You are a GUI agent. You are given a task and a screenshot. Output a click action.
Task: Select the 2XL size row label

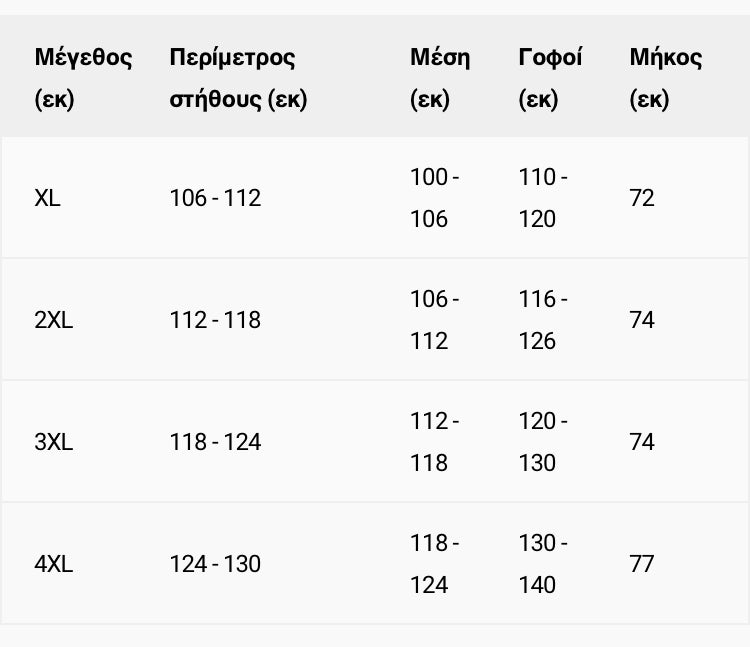click(x=54, y=320)
